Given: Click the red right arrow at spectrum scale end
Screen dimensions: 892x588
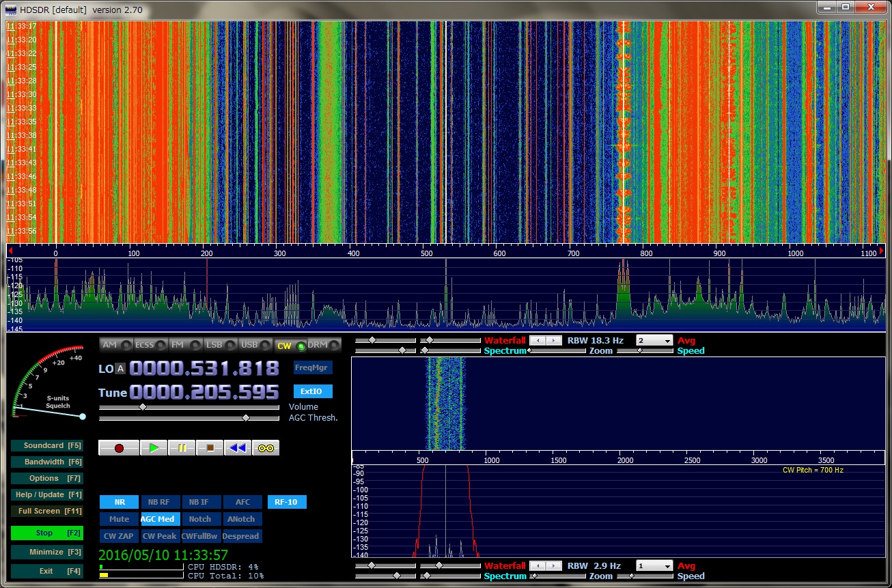Looking at the screenshot, I should 882,252.
